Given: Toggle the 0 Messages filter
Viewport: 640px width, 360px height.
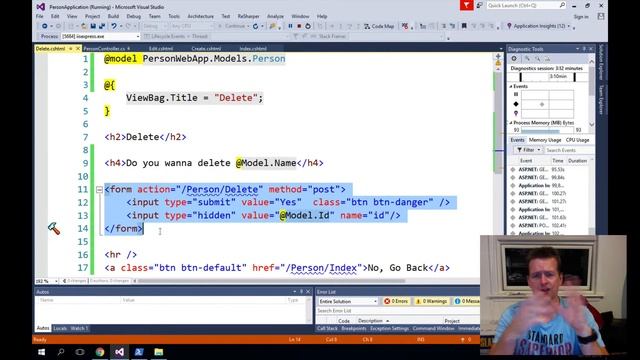Looking at the screenshot, I should click(x=467, y=301).
